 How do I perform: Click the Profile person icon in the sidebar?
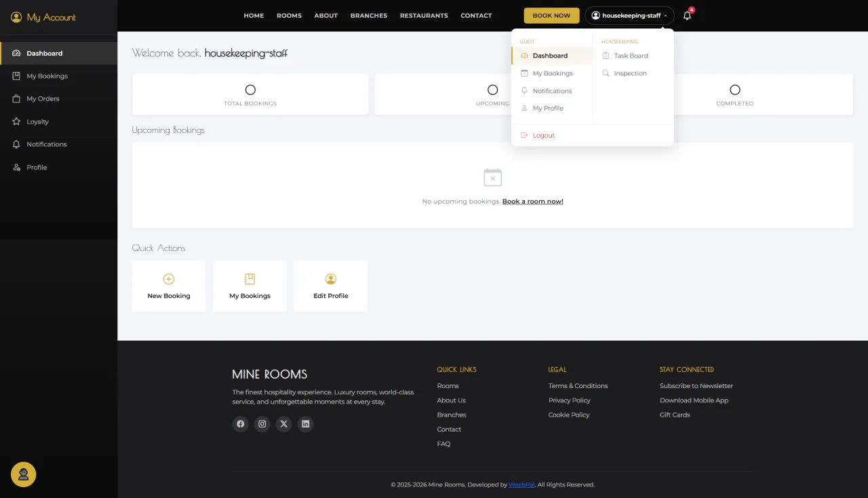tap(16, 167)
